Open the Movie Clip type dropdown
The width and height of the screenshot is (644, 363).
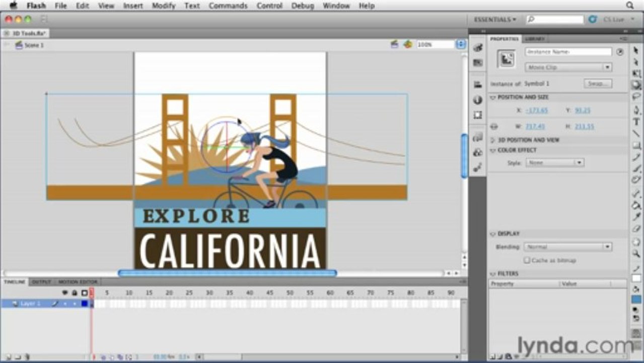(568, 67)
